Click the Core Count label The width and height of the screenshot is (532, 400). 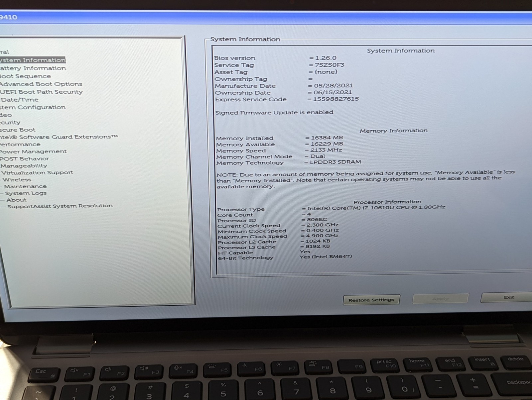pyautogui.click(x=235, y=215)
